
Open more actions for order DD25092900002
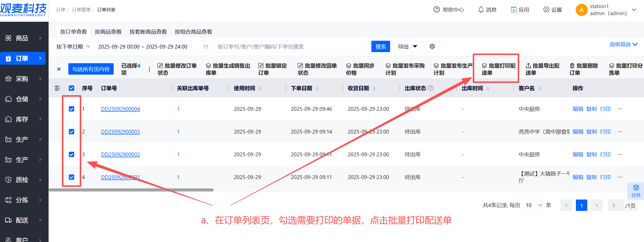click(620, 154)
